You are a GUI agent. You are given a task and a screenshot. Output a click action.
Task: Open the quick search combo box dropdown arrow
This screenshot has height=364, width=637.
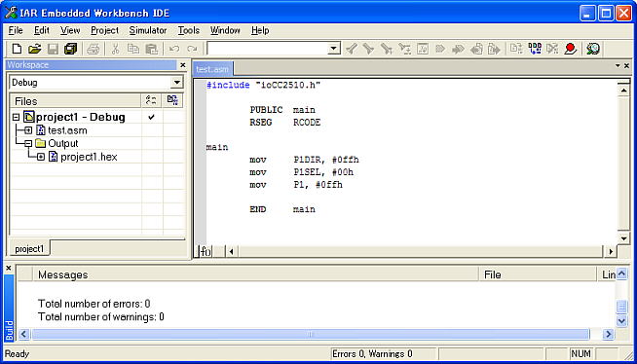[x=334, y=49]
